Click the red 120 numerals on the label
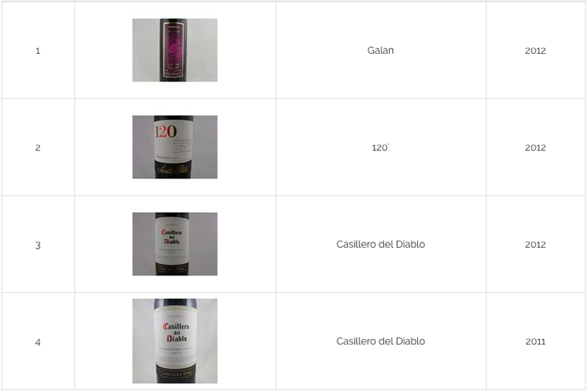The width and height of the screenshot is (588, 392). pyautogui.click(x=166, y=131)
